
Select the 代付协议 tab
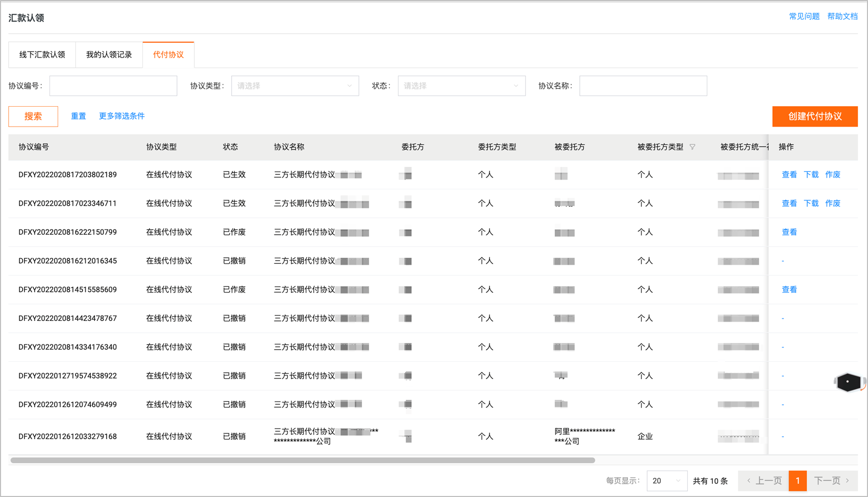(x=168, y=55)
